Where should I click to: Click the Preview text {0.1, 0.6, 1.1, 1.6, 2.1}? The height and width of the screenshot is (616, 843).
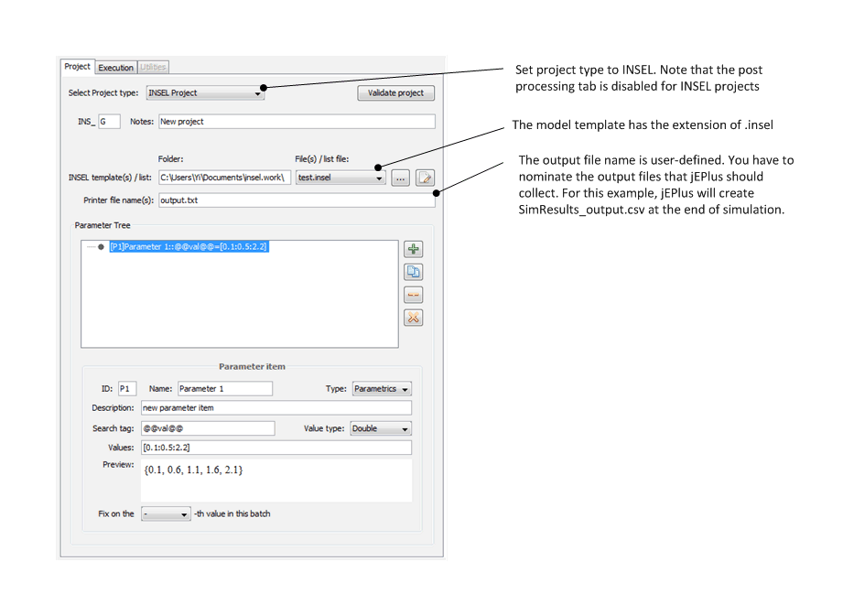(193, 470)
